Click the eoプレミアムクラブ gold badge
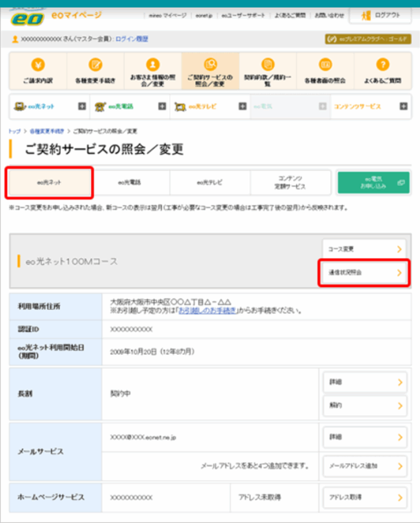The height and width of the screenshot is (523, 420). (368, 39)
